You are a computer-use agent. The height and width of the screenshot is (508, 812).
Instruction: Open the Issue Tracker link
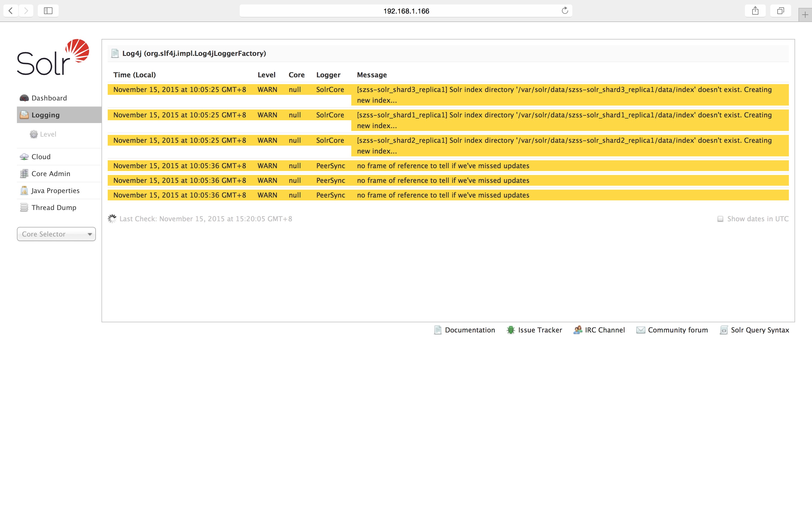540,330
